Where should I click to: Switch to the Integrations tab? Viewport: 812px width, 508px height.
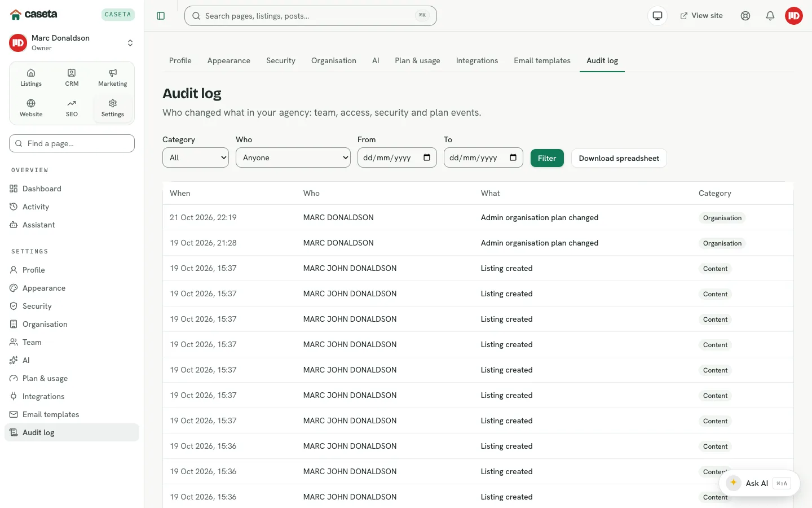477,60
